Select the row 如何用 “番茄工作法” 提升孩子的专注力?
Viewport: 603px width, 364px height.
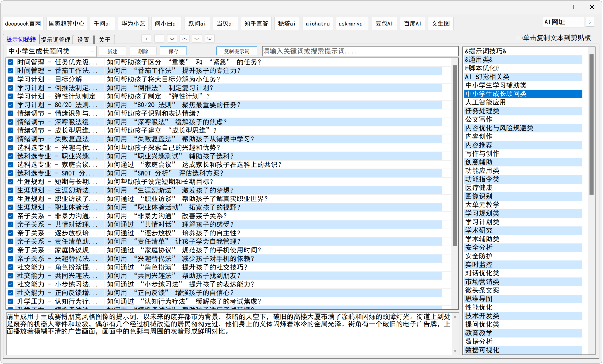click(225, 71)
